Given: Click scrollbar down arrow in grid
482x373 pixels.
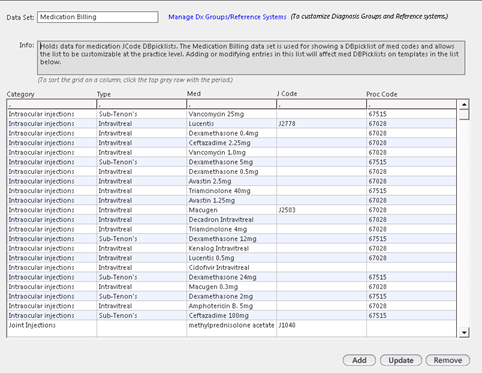Looking at the screenshot, I should pos(464,332).
